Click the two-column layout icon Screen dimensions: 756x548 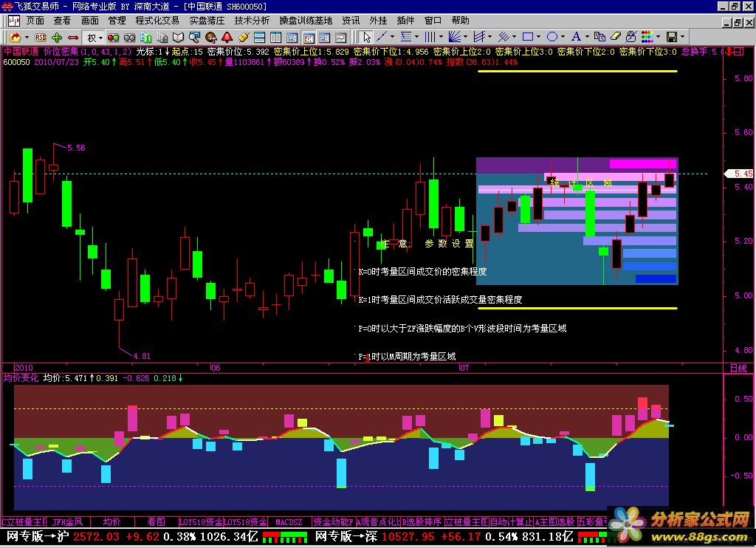tap(276, 37)
